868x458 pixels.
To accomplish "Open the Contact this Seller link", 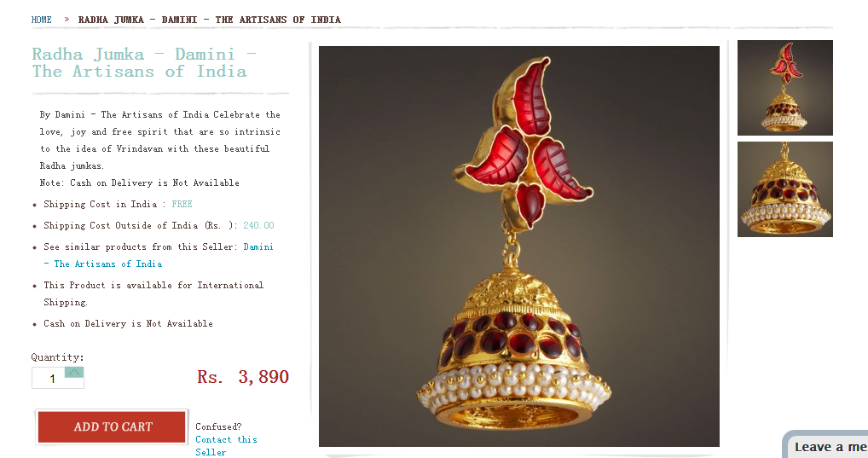I will (x=226, y=446).
